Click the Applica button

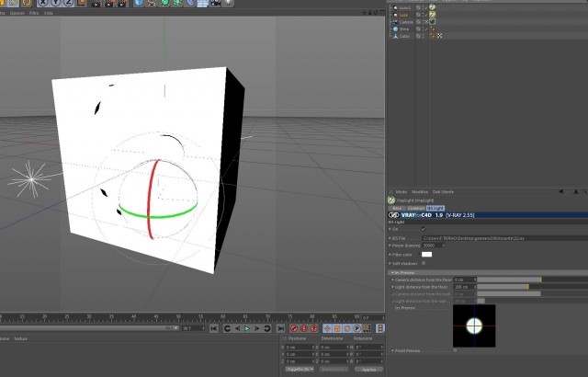pos(368,370)
